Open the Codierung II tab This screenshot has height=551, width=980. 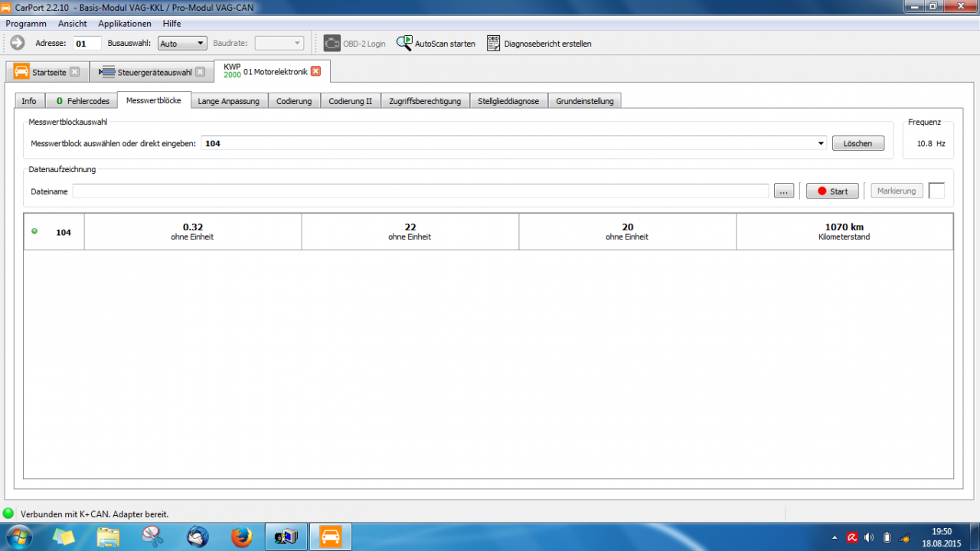tap(350, 100)
